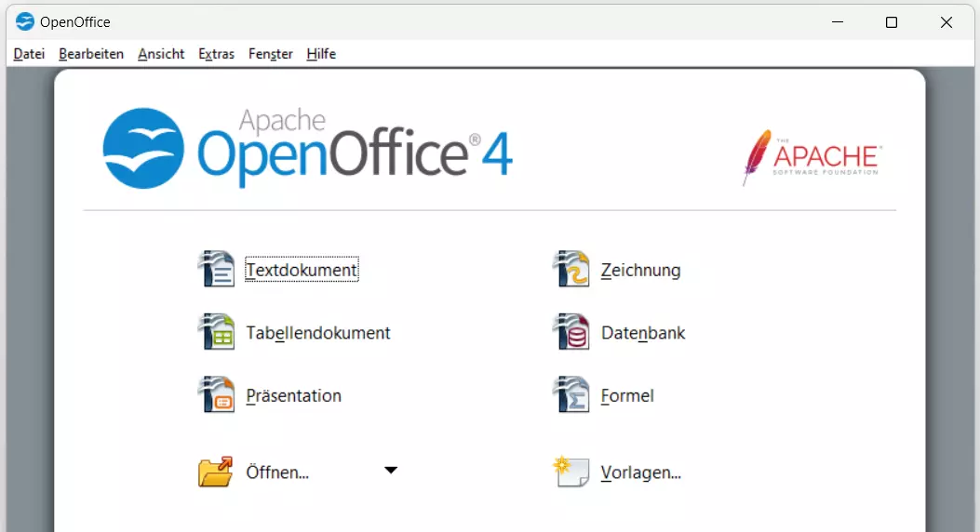
Task: Open the Bearbeiten menu
Action: 91,54
